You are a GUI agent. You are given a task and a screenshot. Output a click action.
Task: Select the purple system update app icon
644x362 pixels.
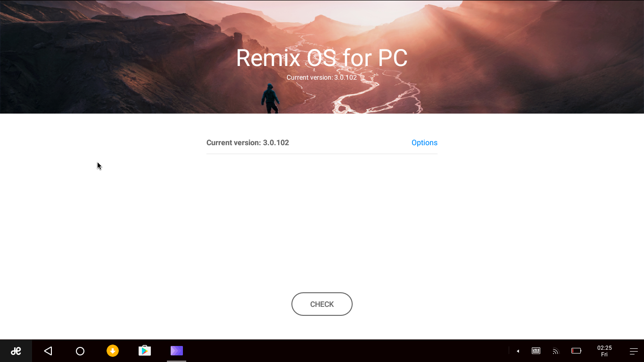point(177,351)
